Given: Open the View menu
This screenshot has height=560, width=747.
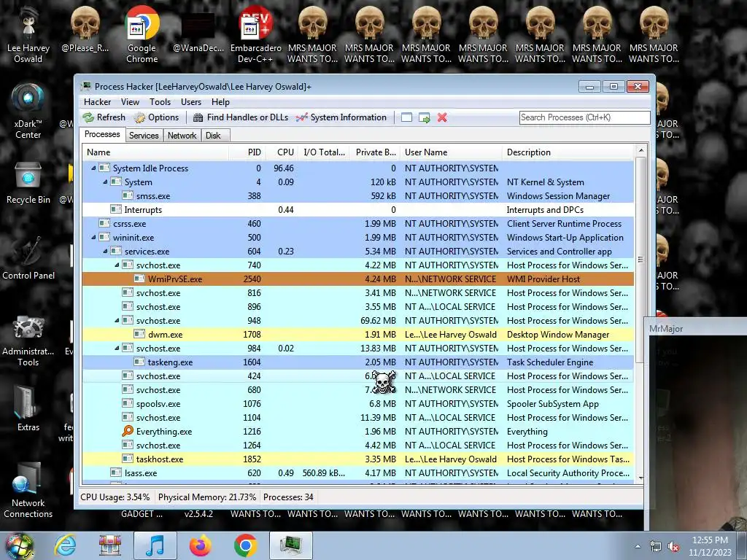Looking at the screenshot, I should click(130, 102).
